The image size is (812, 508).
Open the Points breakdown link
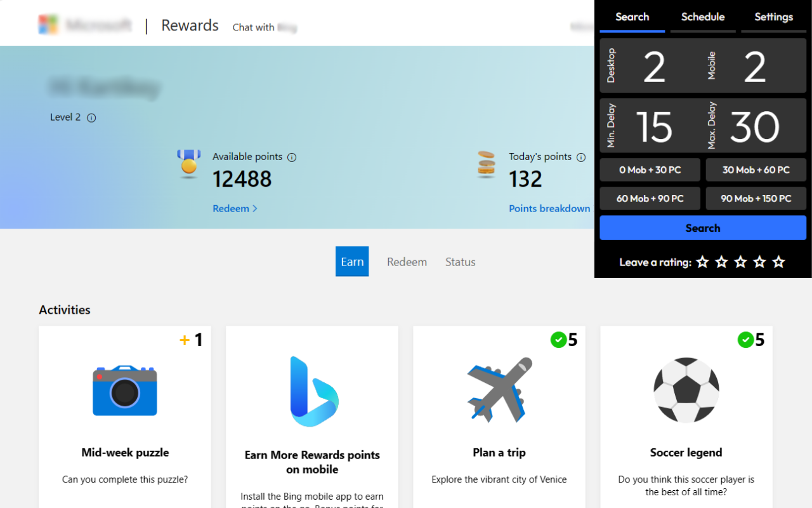click(x=549, y=208)
